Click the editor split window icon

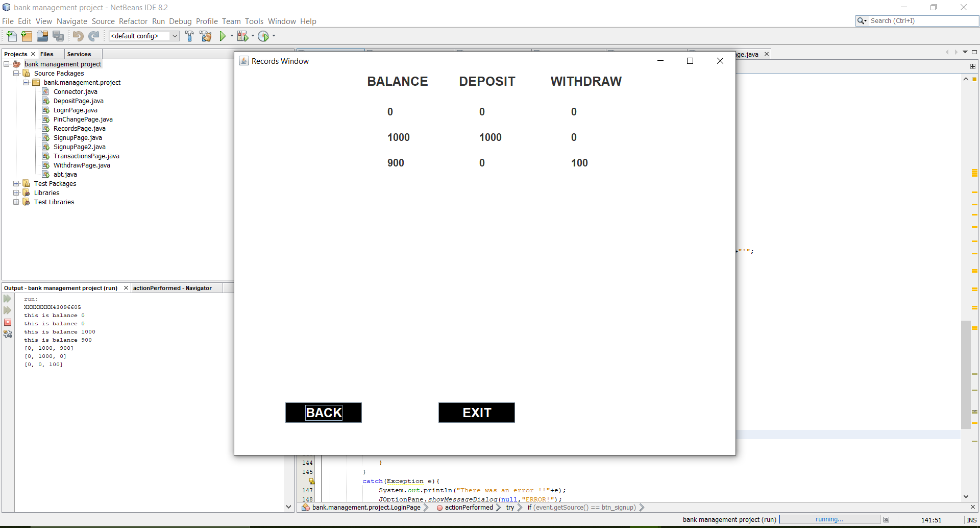pyautogui.click(x=973, y=66)
